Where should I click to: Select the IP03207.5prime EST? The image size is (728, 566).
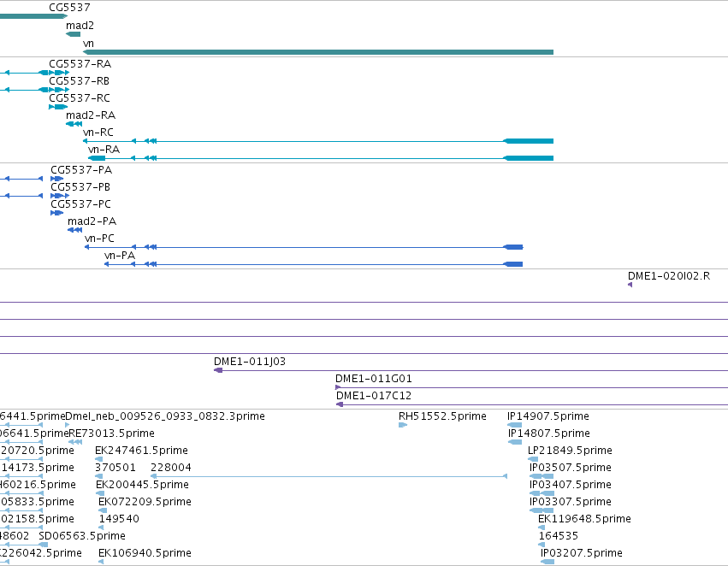pyautogui.click(x=547, y=562)
